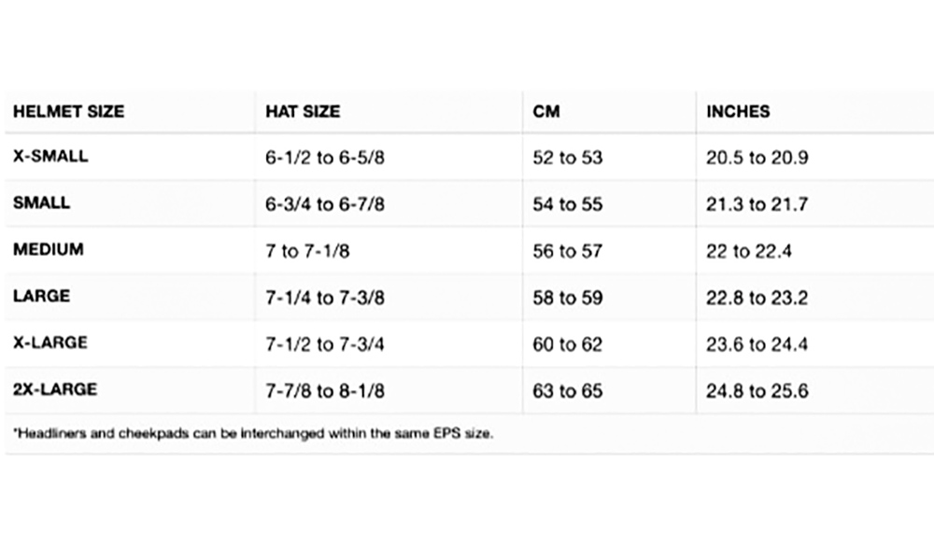Select the MEDIUM helmet size label

tap(49, 249)
